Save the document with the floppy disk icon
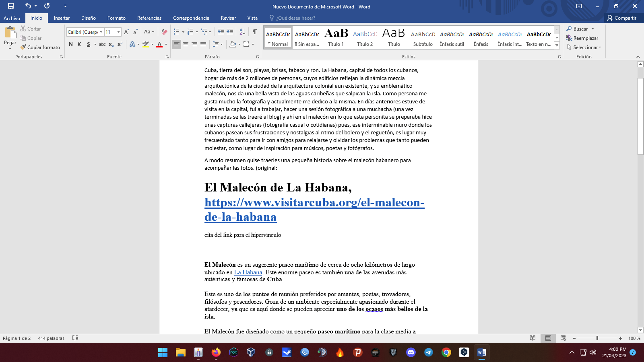Viewport: 644px width, 362px height. tap(11, 6)
